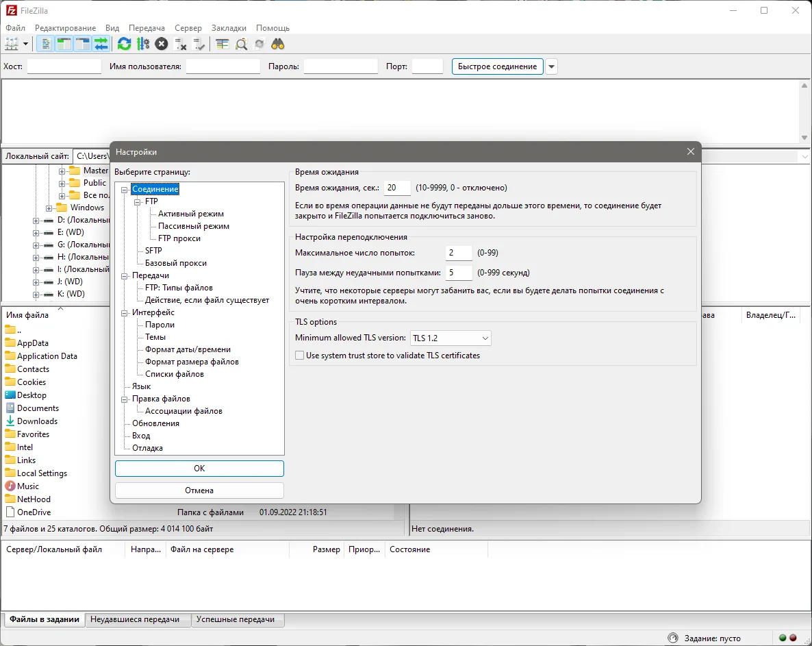812x646 pixels.
Task: Open the directory listing filters icon
Action: pos(222,44)
